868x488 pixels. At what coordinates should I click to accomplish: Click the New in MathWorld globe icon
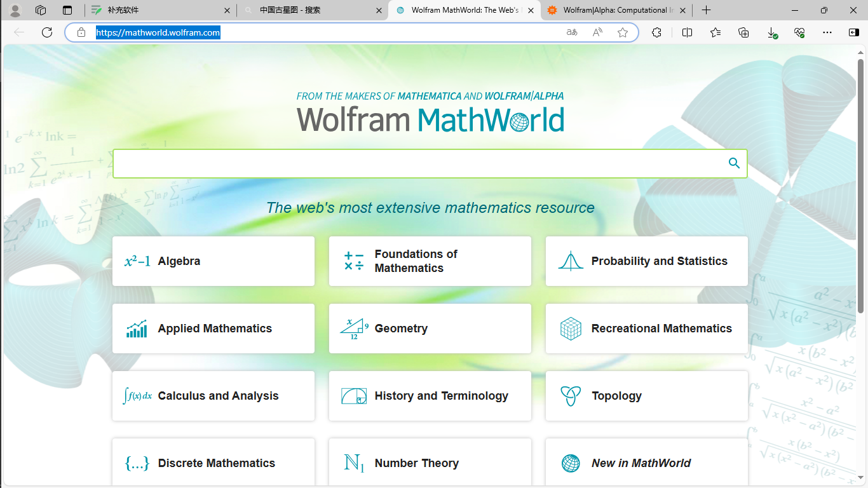571,463
